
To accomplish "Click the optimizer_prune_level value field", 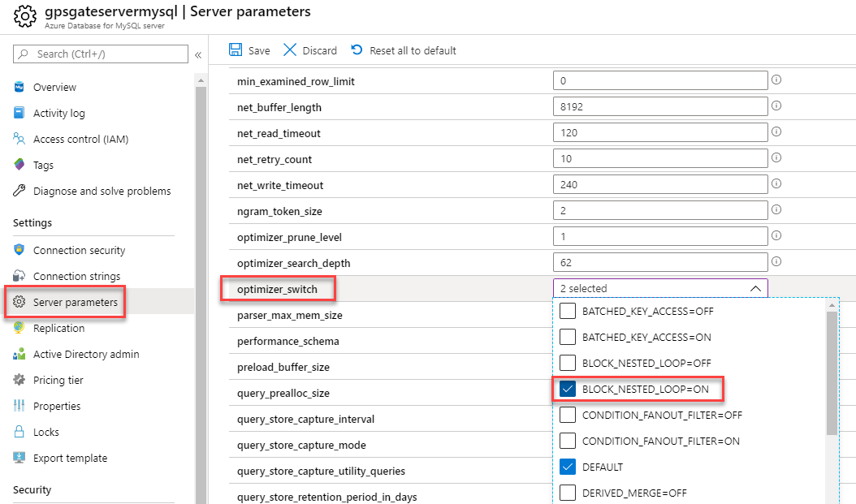I will (660, 237).
